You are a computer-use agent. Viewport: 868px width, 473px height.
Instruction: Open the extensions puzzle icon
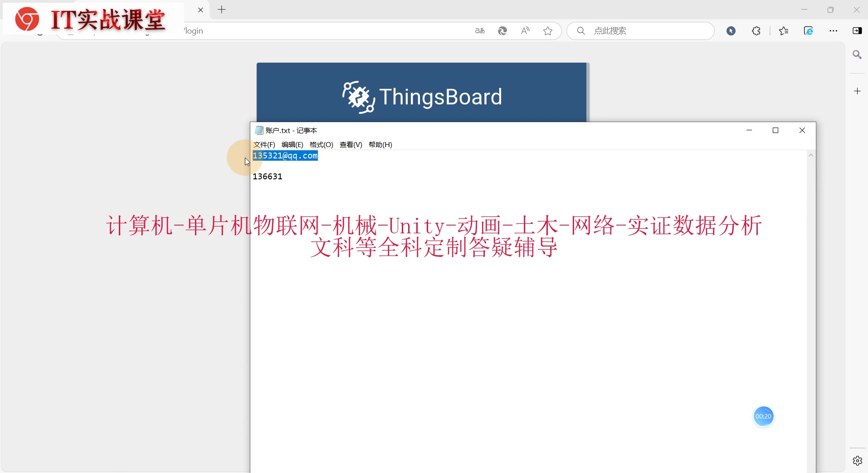tap(756, 31)
